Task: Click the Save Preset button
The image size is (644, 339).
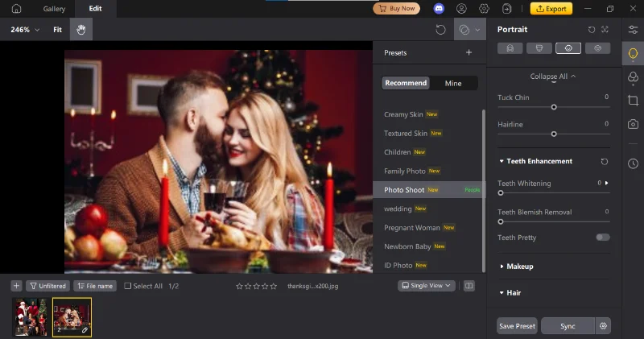Action: coord(517,326)
